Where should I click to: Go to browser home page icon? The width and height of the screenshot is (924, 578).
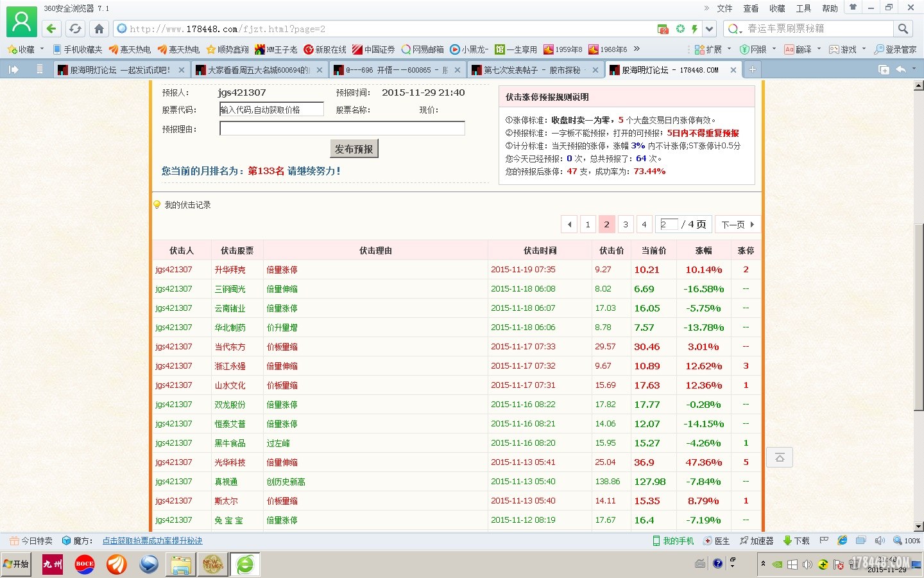[x=99, y=29]
